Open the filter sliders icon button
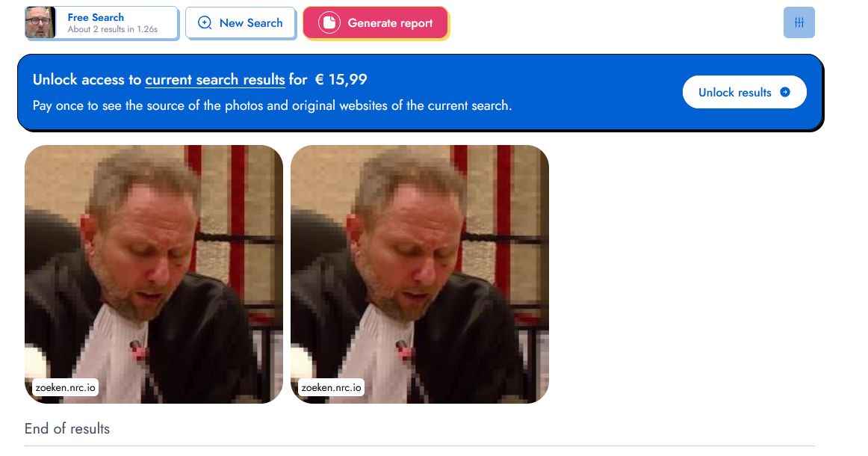This screenshot has height=456, width=868. point(799,22)
